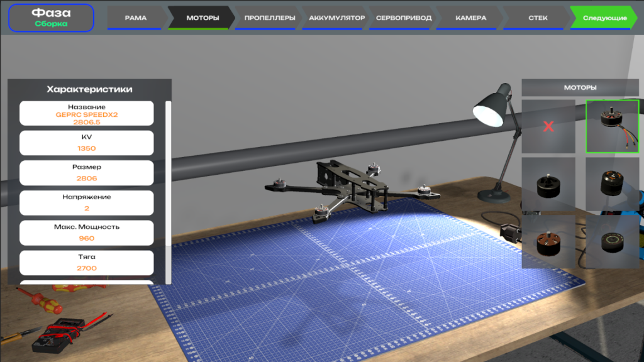
Task: Switch to the КАМЕРА tab
Action: tap(470, 18)
